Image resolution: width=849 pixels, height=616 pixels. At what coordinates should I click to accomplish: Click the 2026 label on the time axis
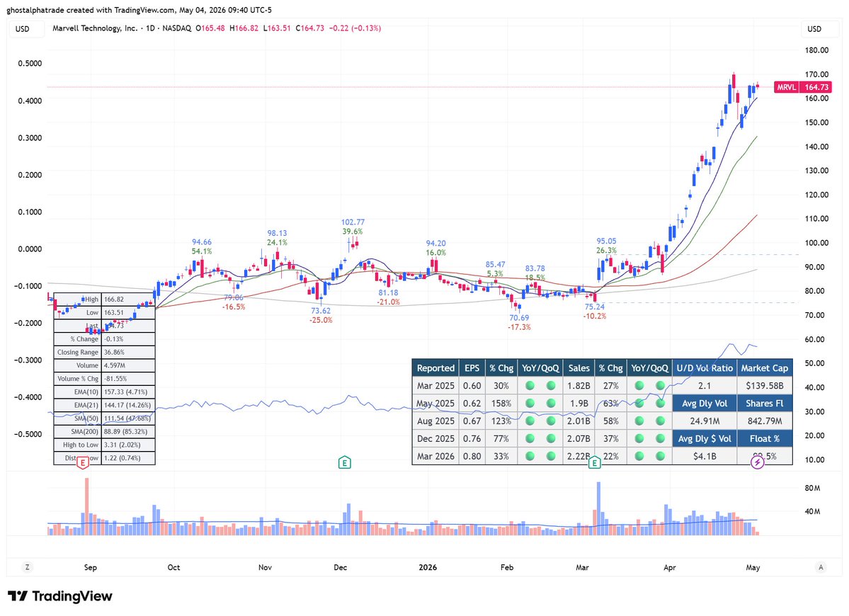point(428,567)
